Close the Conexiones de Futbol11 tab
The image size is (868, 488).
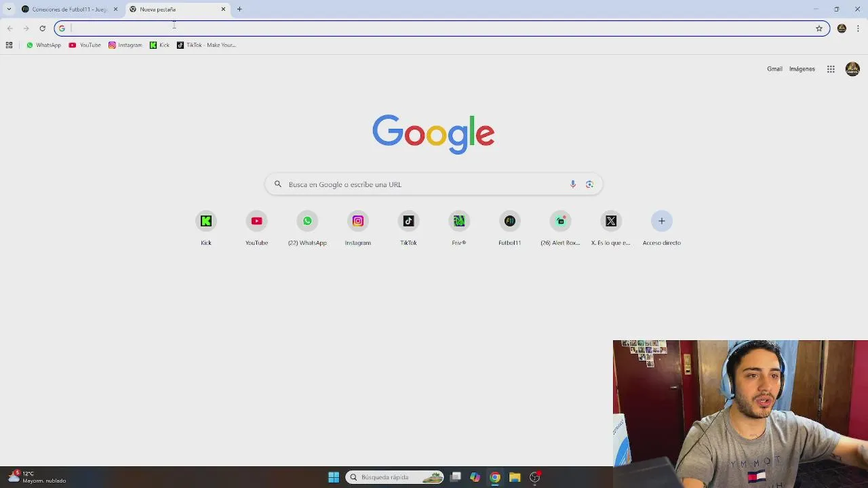[115, 9]
